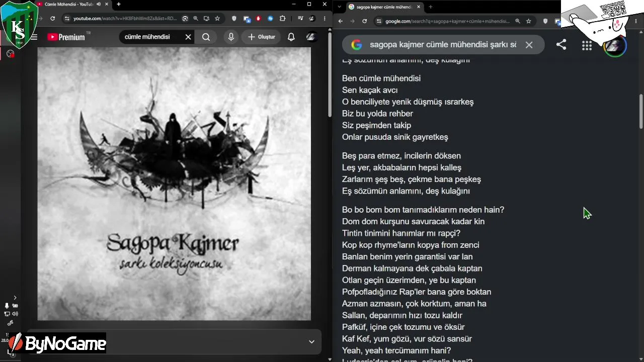Open the YouTube account avatar menu
Viewport: 644px width, 362px height.
[312, 37]
